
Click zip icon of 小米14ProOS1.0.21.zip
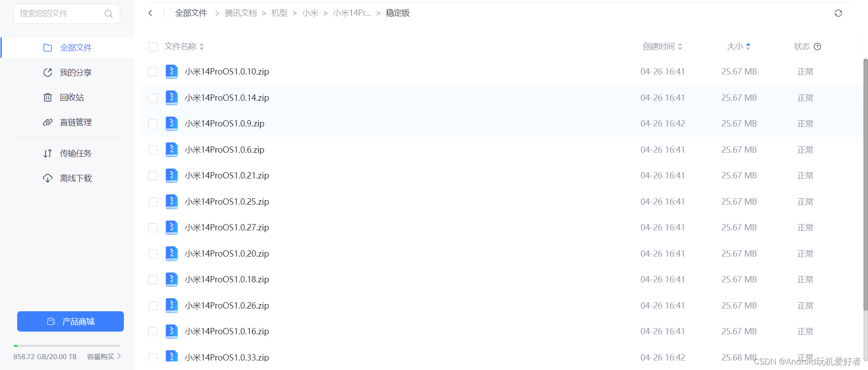click(172, 176)
